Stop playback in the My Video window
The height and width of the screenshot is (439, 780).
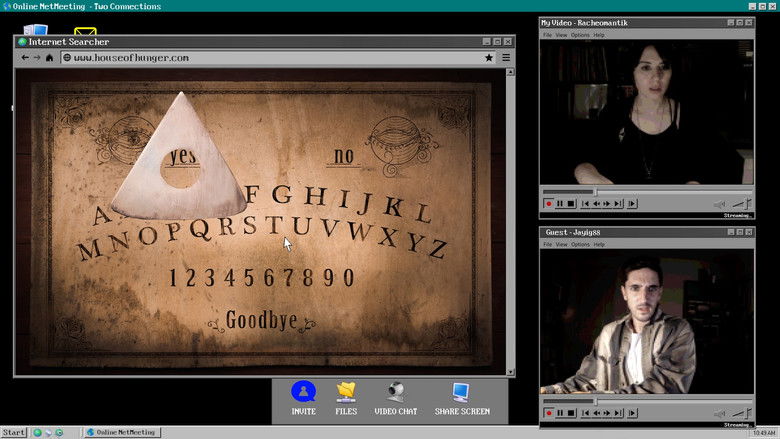571,204
